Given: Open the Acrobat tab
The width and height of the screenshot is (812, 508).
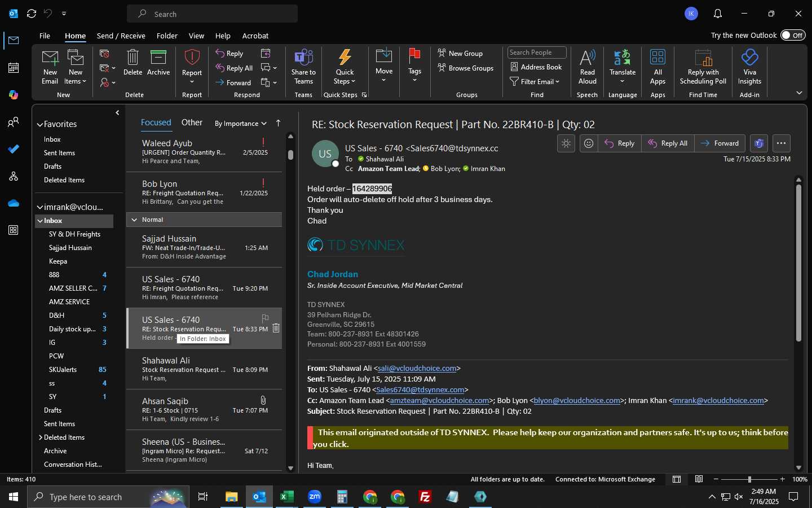Looking at the screenshot, I should [255, 36].
